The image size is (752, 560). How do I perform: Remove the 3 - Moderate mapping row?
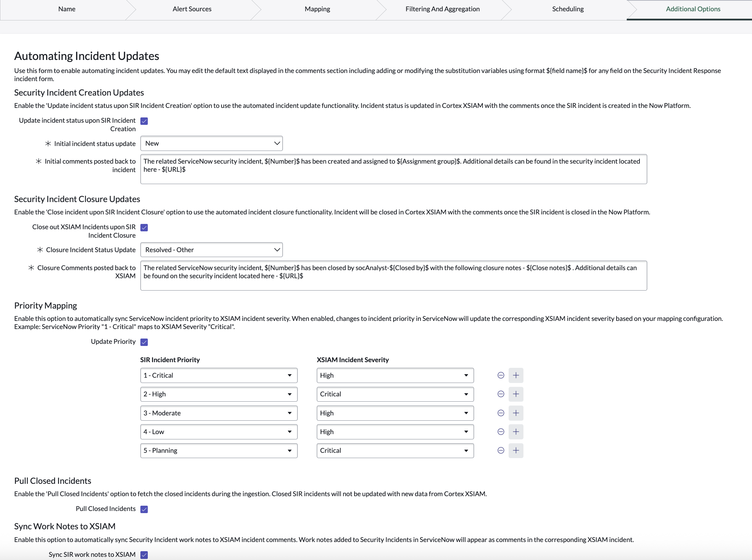click(x=501, y=413)
